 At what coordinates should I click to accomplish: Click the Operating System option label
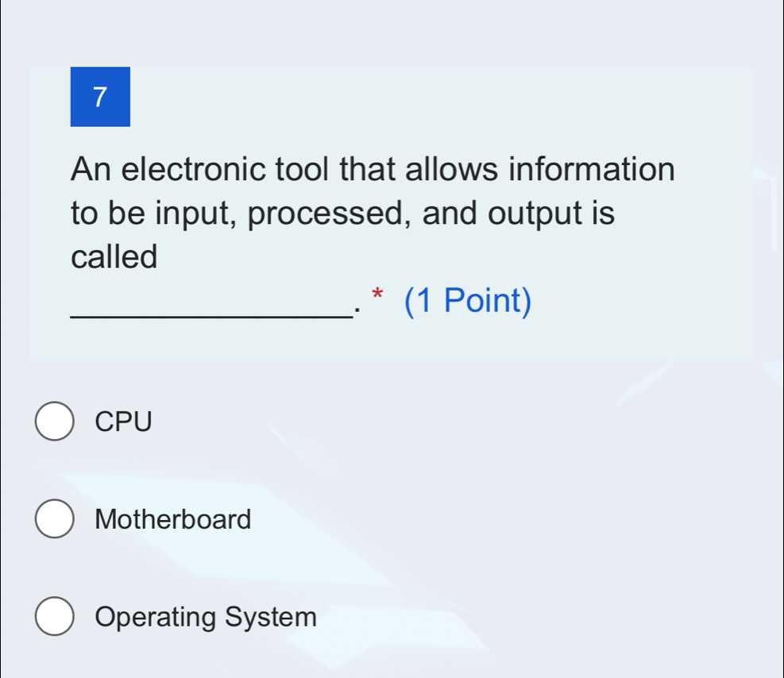[205, 617]
